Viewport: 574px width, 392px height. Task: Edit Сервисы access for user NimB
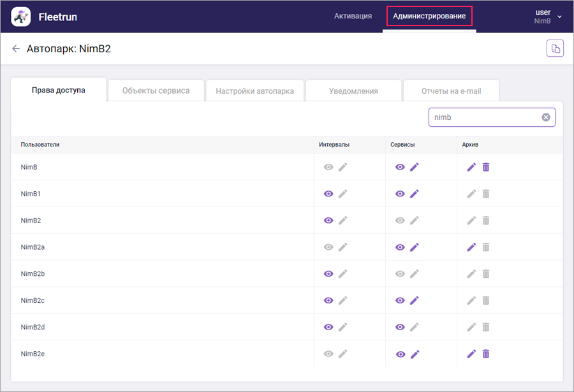pyautogui.click(x=415, y=167)
